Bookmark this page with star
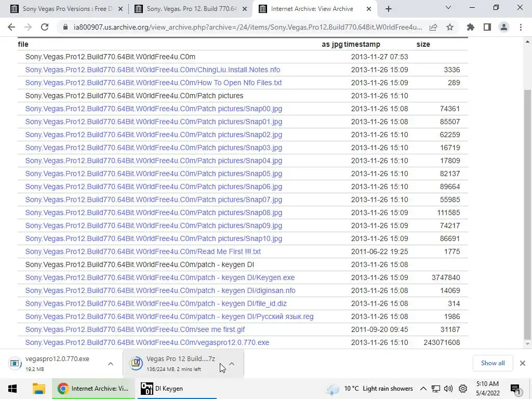 450,27
